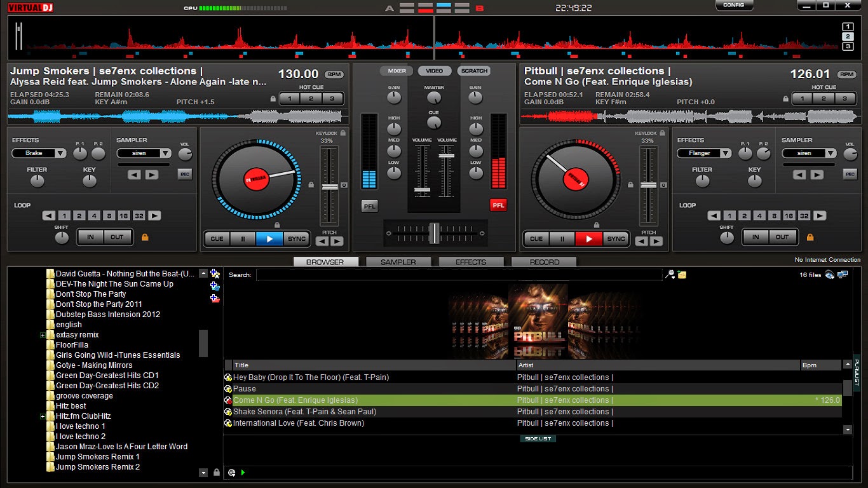The image size is (868, 488).
Task: Open the siren sampler dropdown on right deck
Action: pyautogui.click(x=810, y=153)
